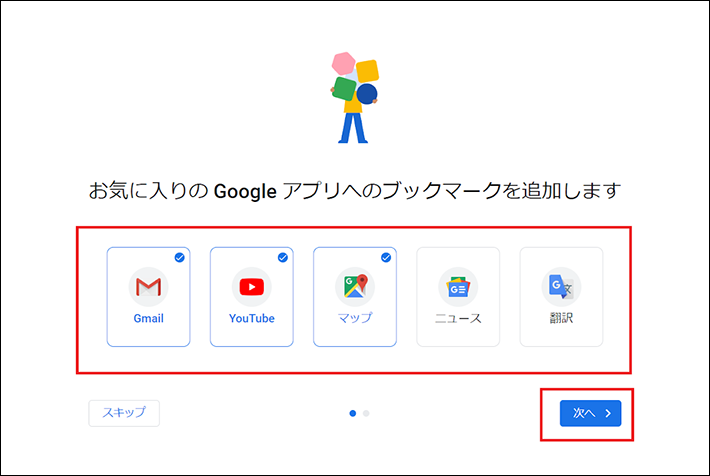The width and height of the screenshot is (710, 476).
Task: Click the ニュース label text
Action: tap(458, 318)
